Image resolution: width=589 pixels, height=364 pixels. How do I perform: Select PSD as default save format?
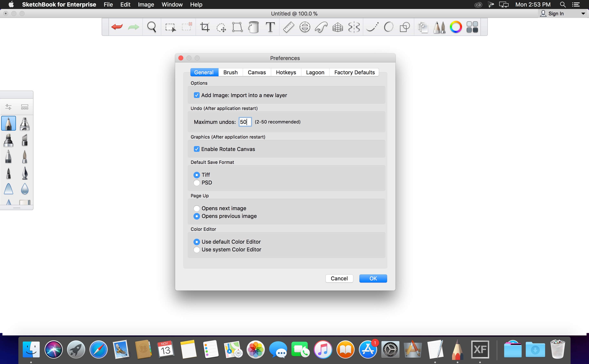click(x=197, y=183)
